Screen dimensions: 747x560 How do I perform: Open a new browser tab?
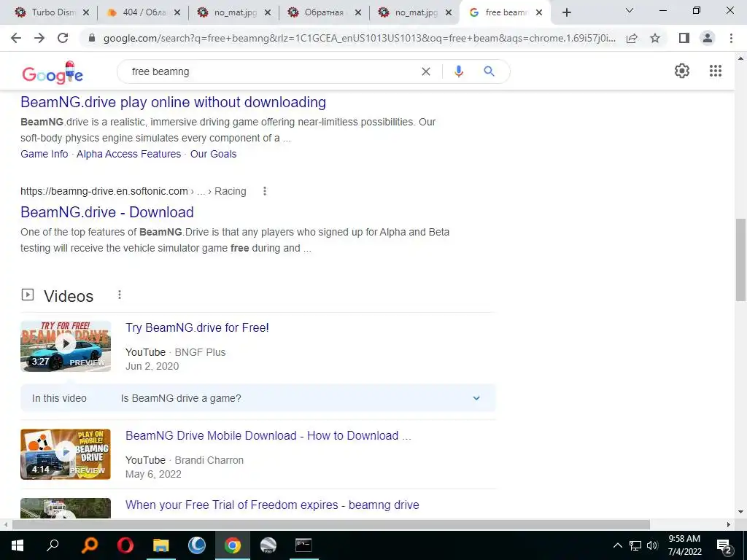[x=566, y=13]
